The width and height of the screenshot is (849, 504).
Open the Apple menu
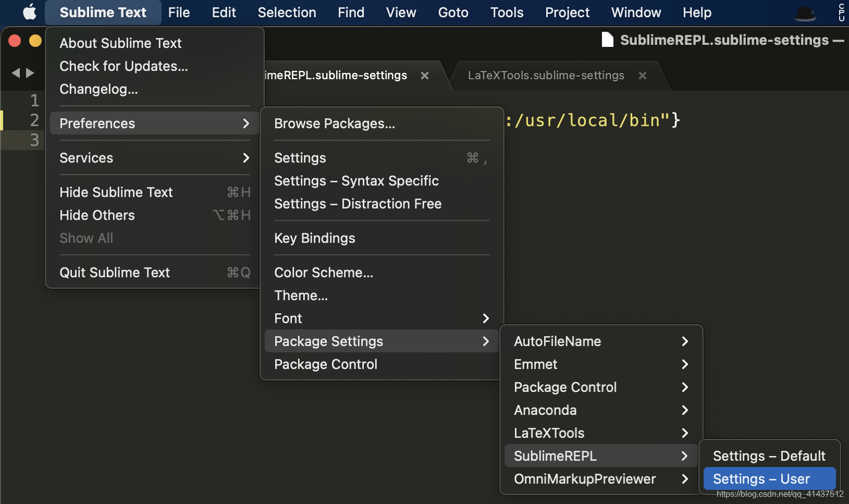click(x=30, y=12)
